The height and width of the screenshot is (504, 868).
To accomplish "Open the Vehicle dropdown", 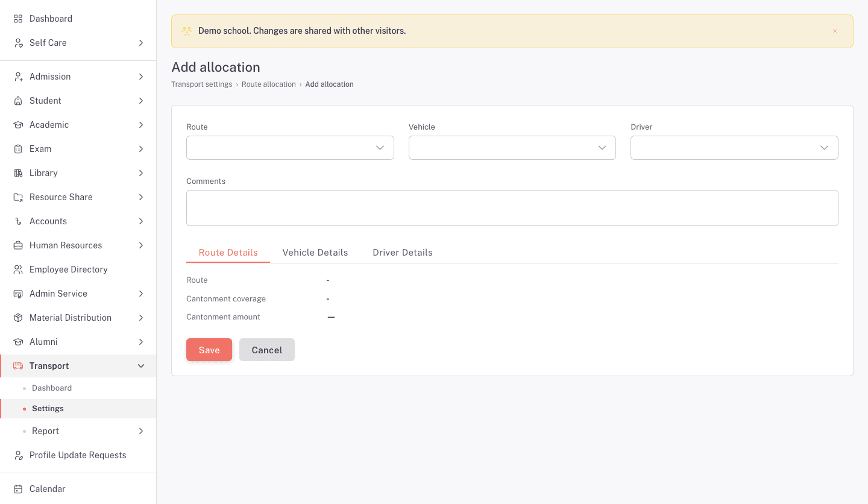I will pos(512,148).
